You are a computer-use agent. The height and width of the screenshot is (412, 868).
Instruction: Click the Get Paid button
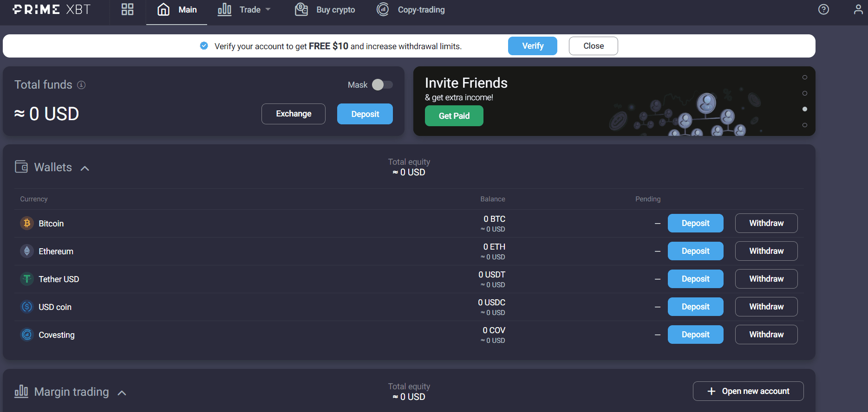point(454,116)
